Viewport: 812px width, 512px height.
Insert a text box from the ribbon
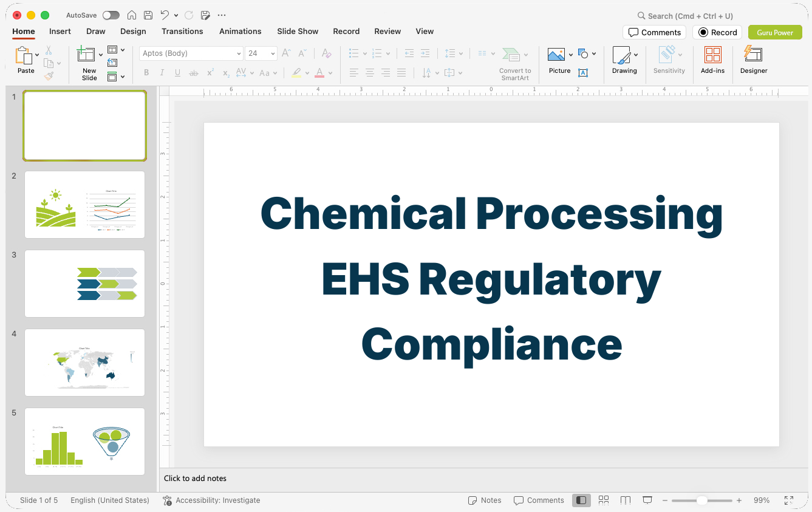[582, 73]
